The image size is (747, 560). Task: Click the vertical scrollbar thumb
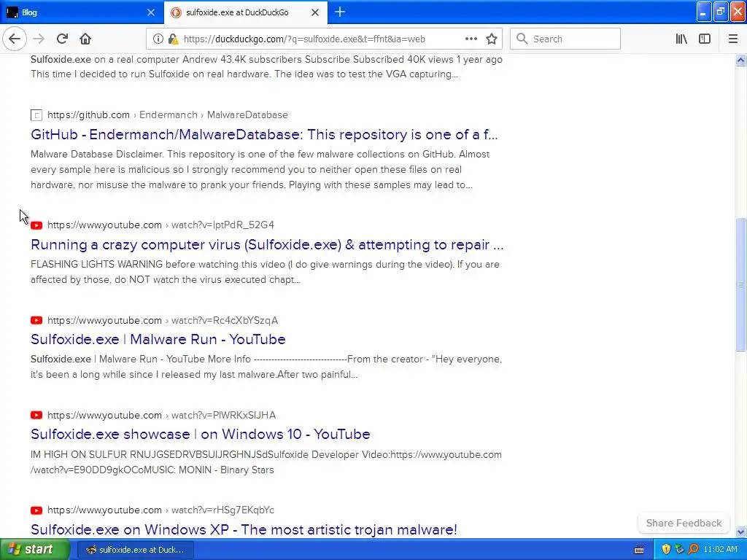point(740,284)
